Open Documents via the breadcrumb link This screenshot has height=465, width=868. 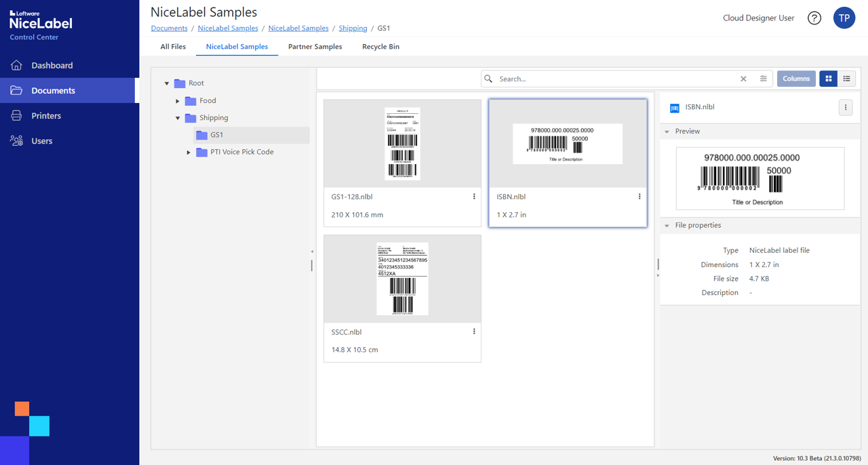pyautogui.click(x=169, y=28)
